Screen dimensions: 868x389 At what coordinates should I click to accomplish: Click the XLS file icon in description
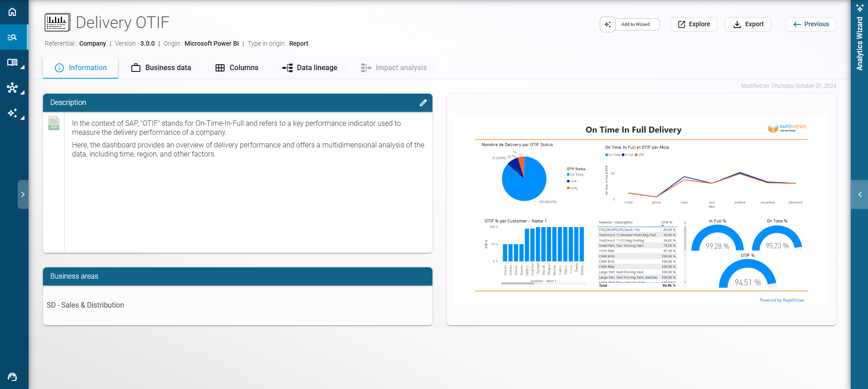coord(54,123)
